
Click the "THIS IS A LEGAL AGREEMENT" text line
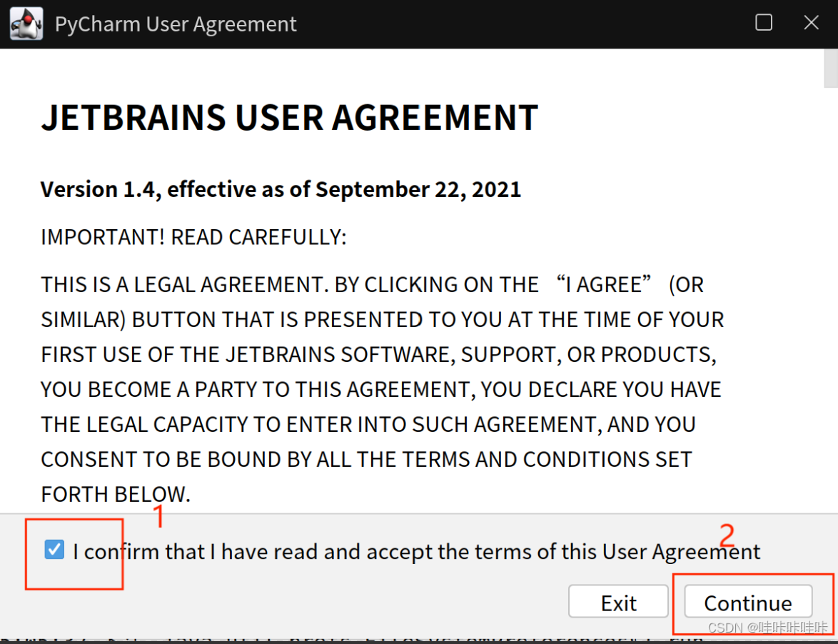(372, 285)
